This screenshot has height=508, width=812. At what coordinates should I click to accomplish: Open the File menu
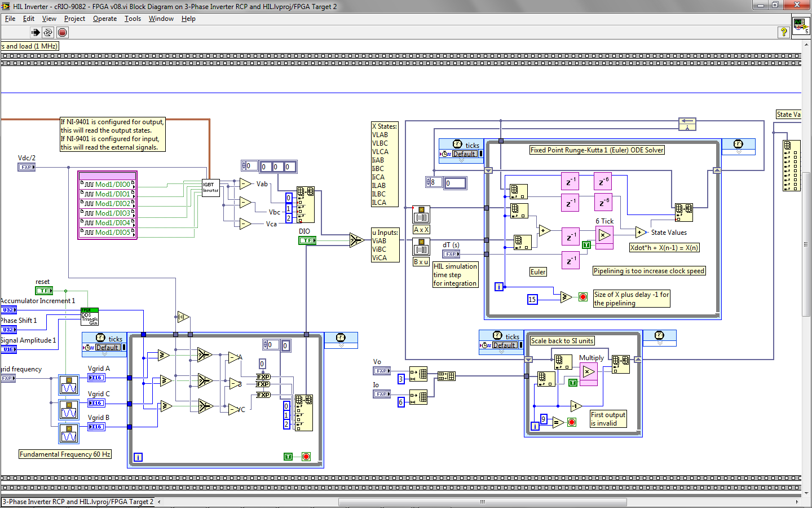[x=10, y=19]
